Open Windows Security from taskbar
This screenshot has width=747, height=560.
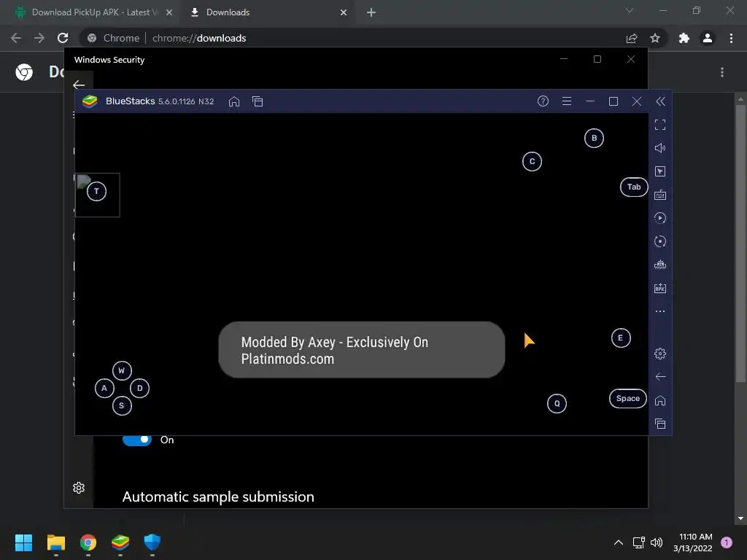[x=152, y=542]
